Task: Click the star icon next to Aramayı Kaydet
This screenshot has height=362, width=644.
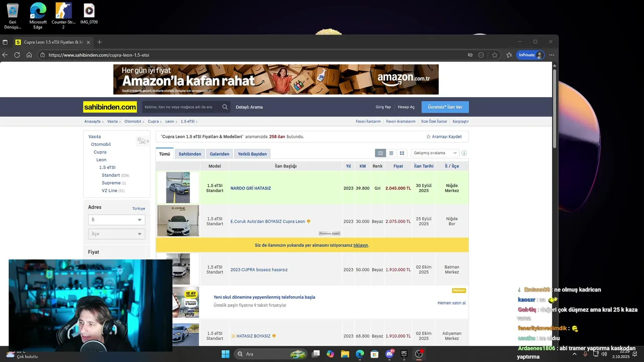Action: point(428,137)
